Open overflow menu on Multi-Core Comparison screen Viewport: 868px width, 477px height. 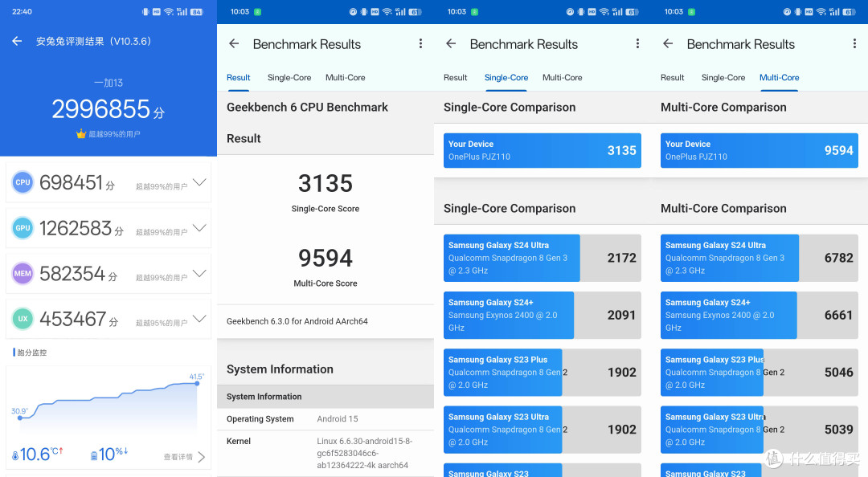click(x=854, y=43)
